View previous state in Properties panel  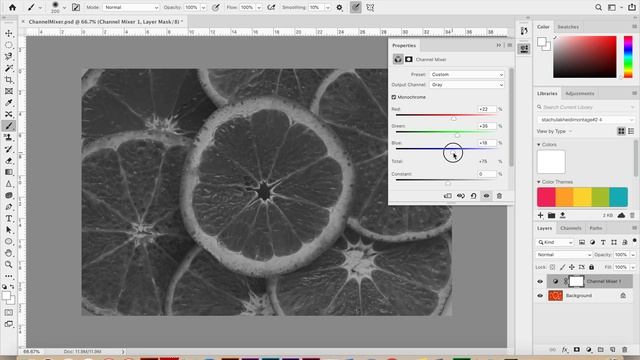(461, 196)
